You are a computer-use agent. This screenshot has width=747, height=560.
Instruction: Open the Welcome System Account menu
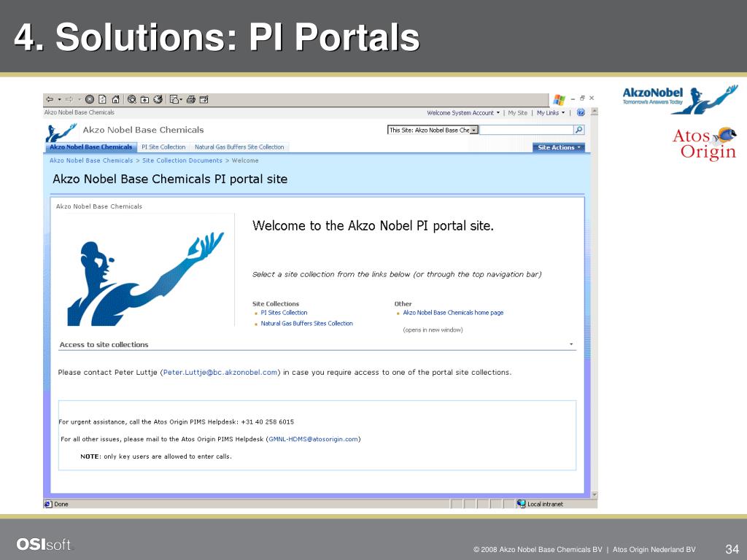pyautogui.click(x=463, y=113)
